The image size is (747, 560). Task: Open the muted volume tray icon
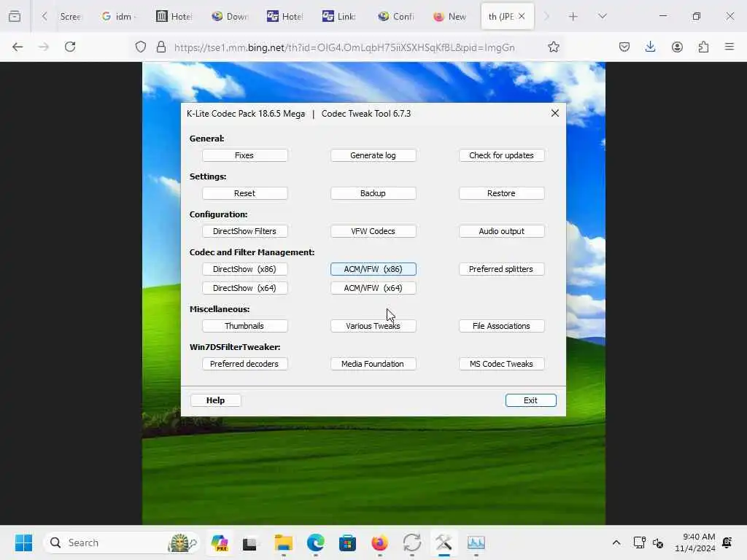659,542
